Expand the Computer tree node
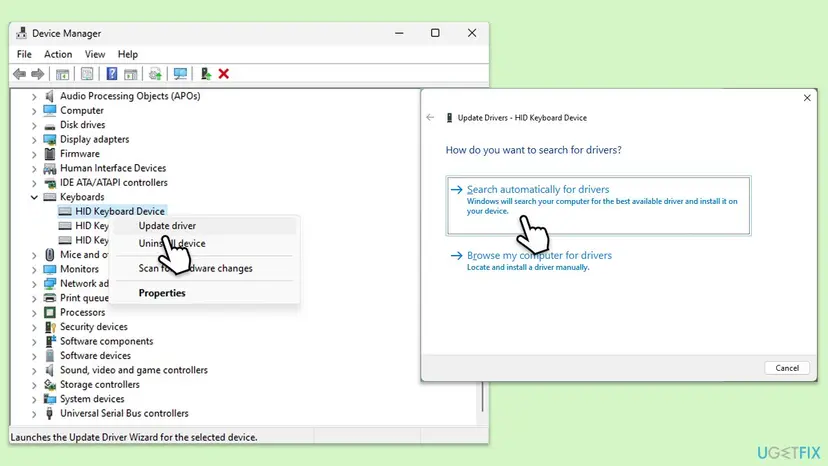The image size is (828, 466). point(34,111)
